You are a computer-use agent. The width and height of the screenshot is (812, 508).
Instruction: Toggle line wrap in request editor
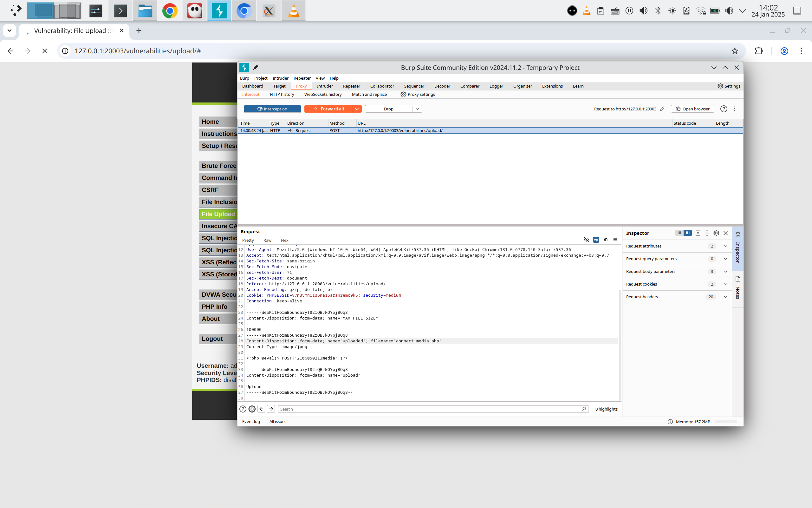596,240
